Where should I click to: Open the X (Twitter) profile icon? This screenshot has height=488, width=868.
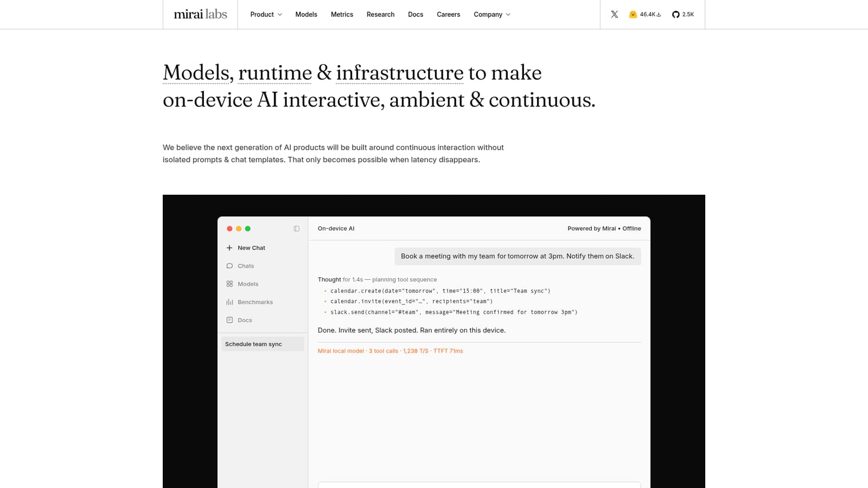(x=614, y=15)
